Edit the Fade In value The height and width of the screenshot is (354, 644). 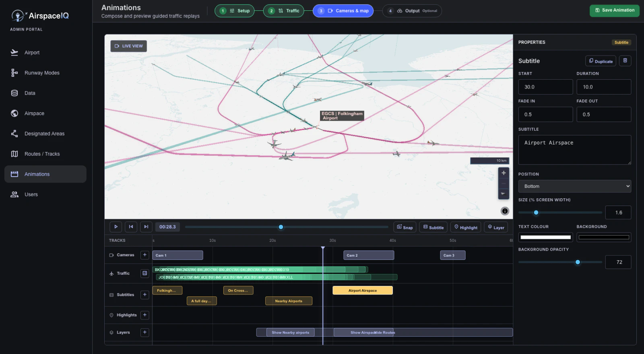click(x=545, y=115)
